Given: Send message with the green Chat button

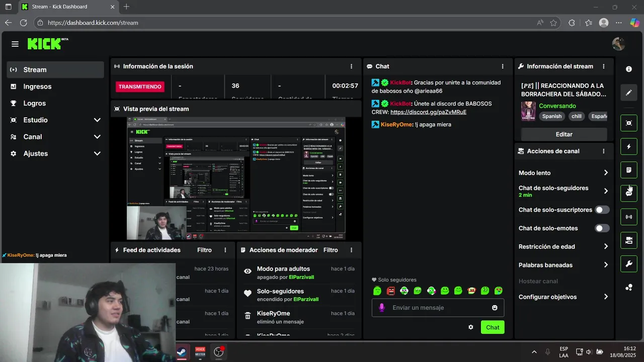Looking at the screenshot, I should point(493,327).
